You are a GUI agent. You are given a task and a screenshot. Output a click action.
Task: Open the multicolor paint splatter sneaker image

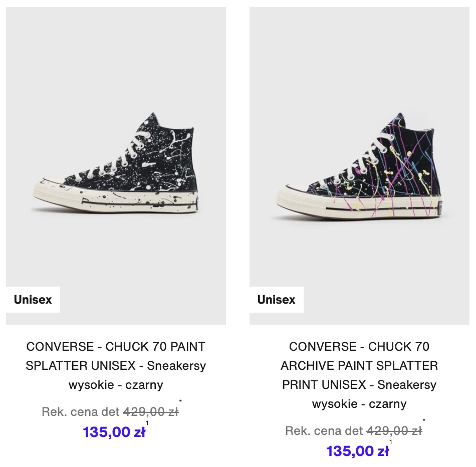(x=359, y=165)
